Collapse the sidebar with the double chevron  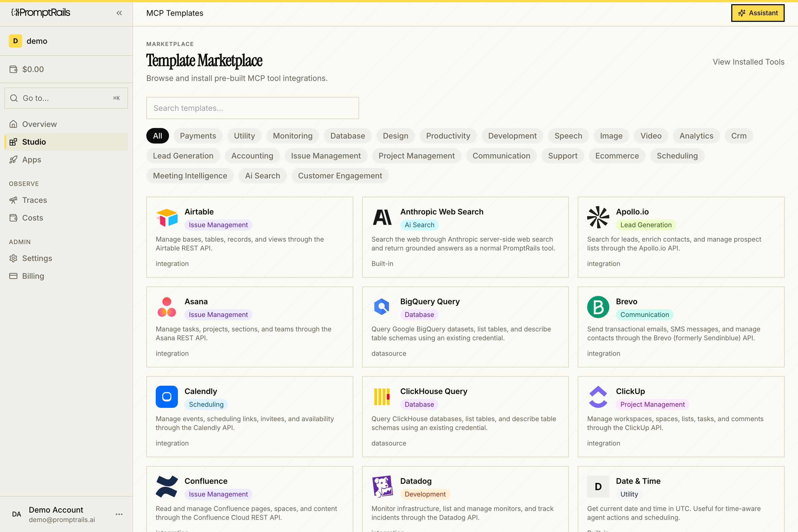pos(119,13)
